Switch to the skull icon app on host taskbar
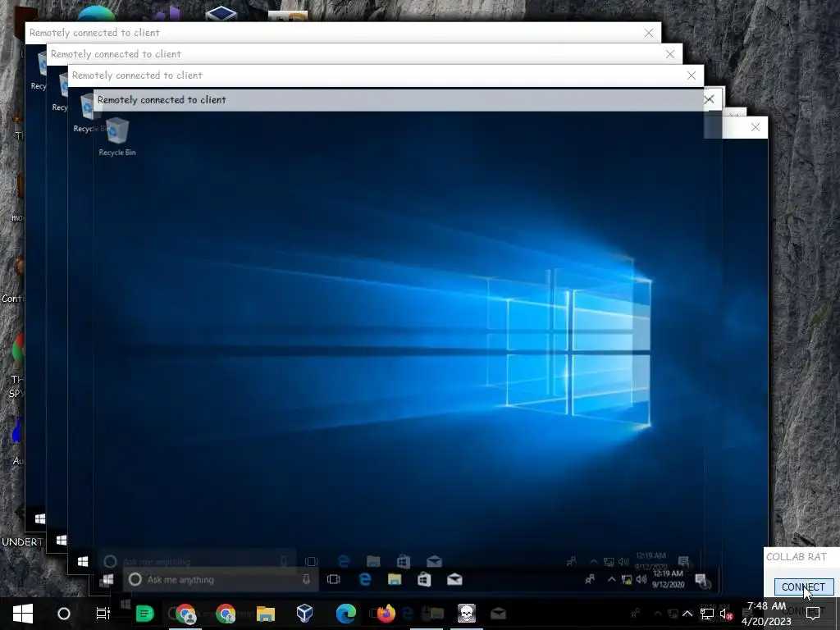840x630 pixels. pyautogui.click(x=467, y=614)
